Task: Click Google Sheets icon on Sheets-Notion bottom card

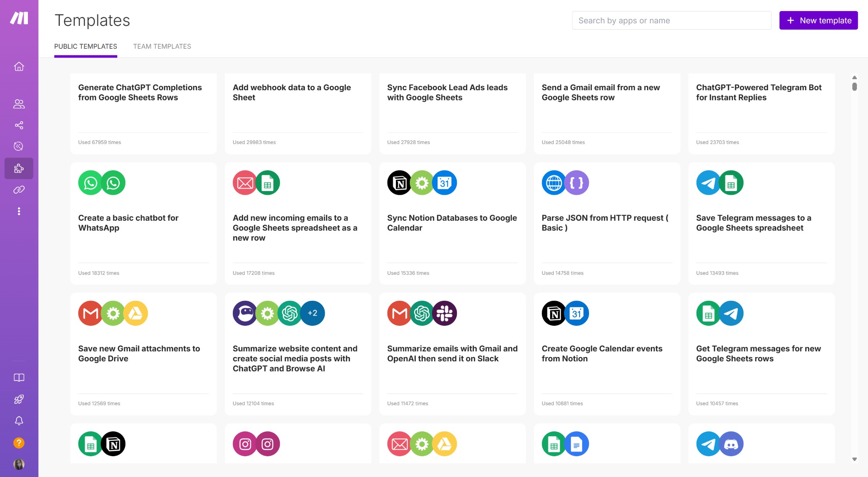Action: coord(90,444)
